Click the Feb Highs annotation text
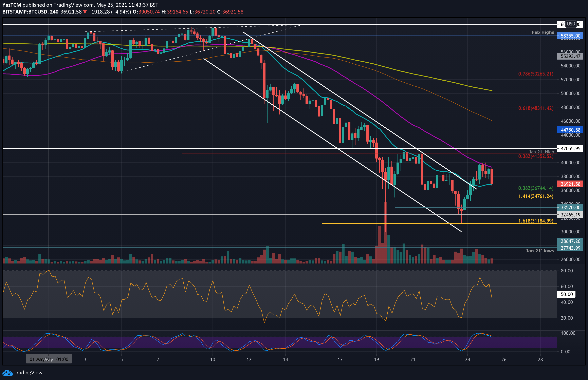The height and width of the screenshot is (380, 588). pos(543,32)
